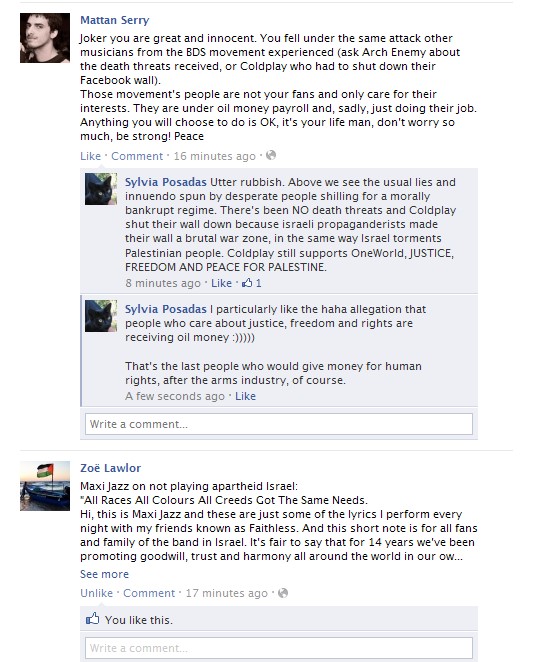Click Comment under Zoë Lawlor's post

tap(149, 593)
